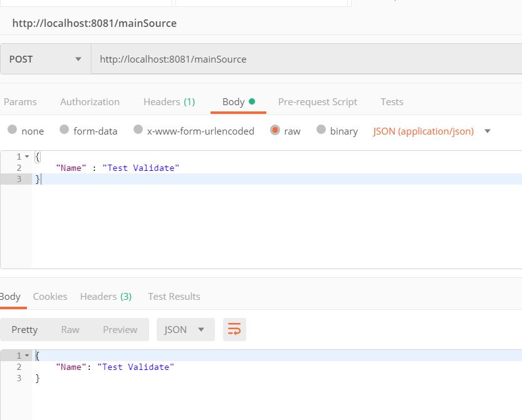Show the response Cookies tab
This screenshot has width=522, height=420.
(x=50, y=296)
